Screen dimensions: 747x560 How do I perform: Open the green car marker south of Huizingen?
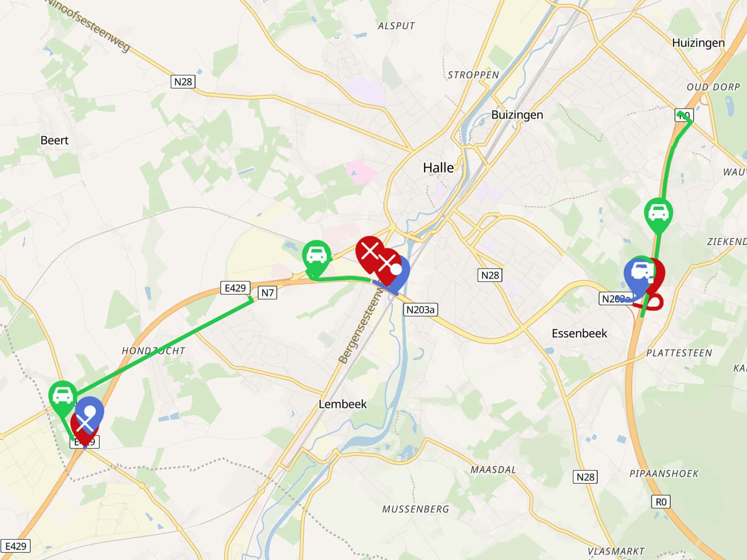(x=658, y=216)
